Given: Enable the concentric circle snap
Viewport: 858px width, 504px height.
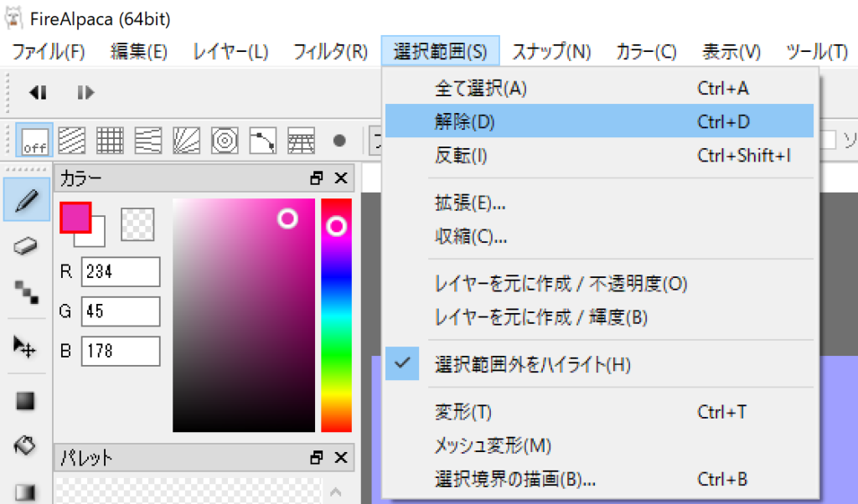Looking at the screenshot, I should coord(225,140).
